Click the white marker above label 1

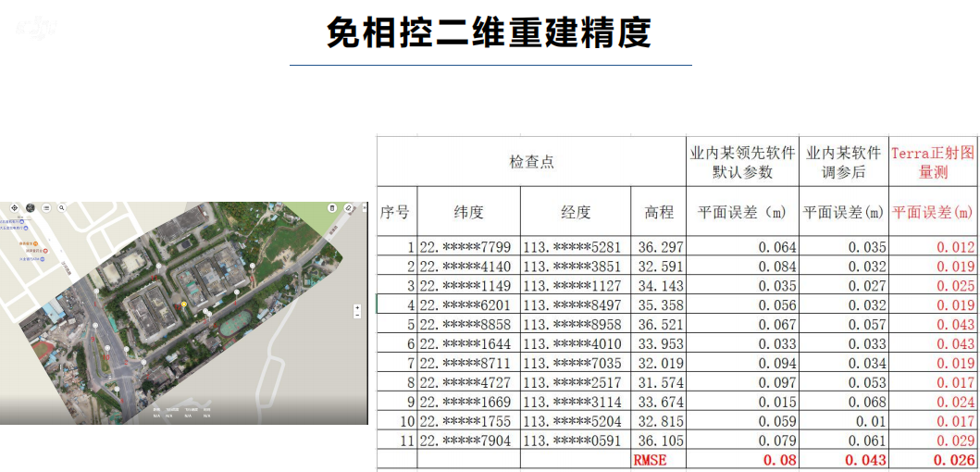96,292
